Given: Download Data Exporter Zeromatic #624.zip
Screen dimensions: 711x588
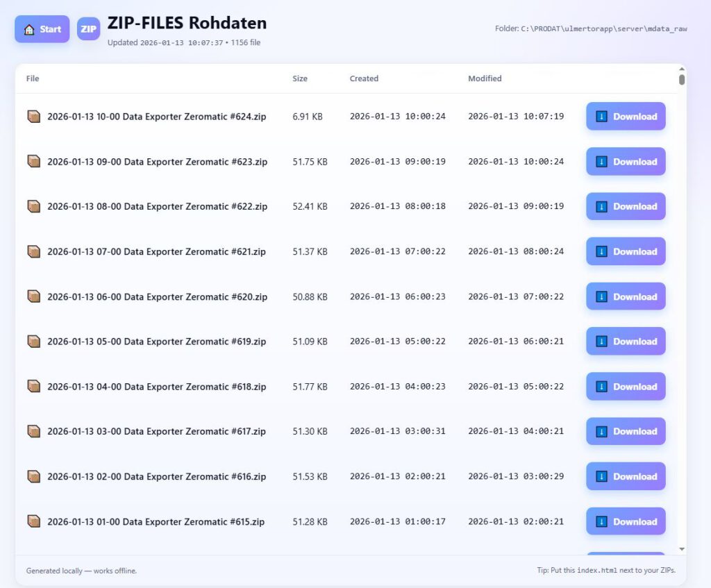Looking at the screenshot, I should coord(626,117).
